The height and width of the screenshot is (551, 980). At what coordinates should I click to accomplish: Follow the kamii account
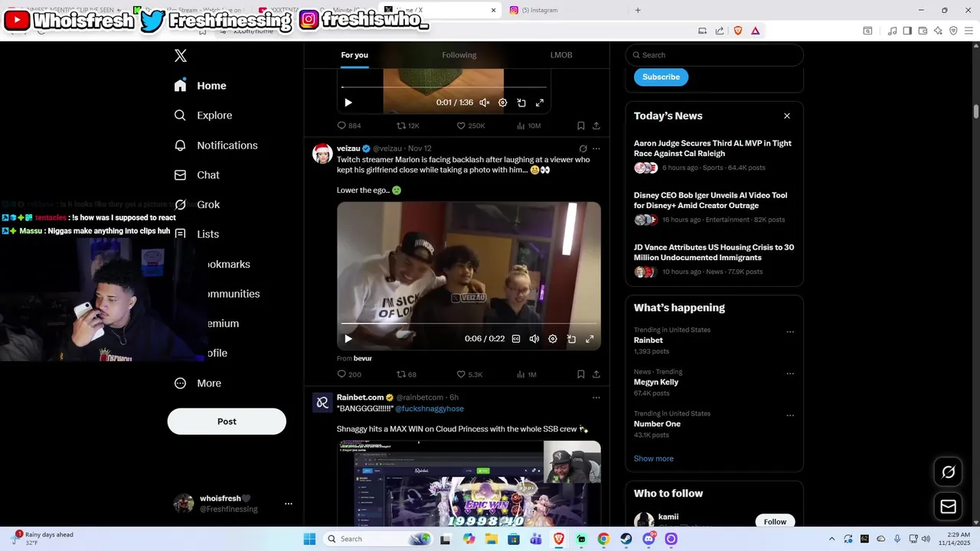tap(775, 521)
